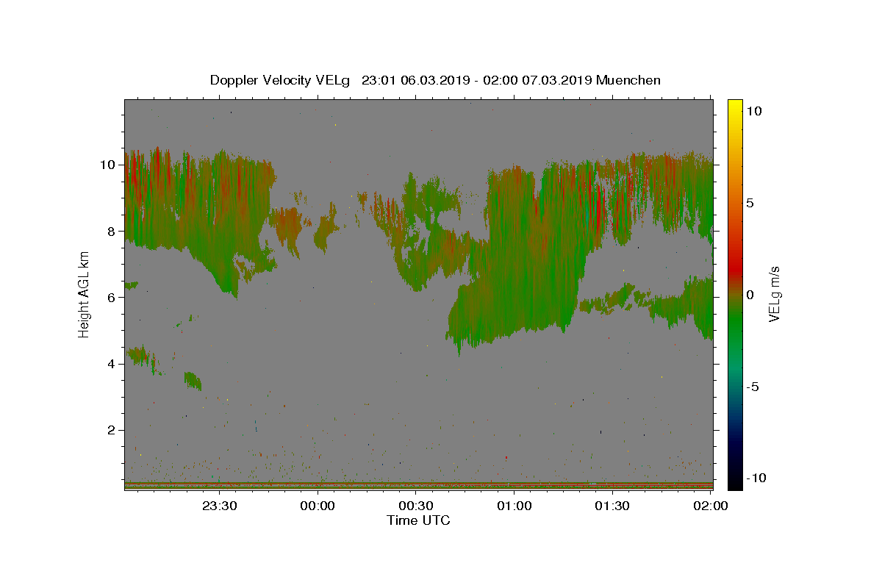Click the 01:30 time tick label

tap(612, 506)
